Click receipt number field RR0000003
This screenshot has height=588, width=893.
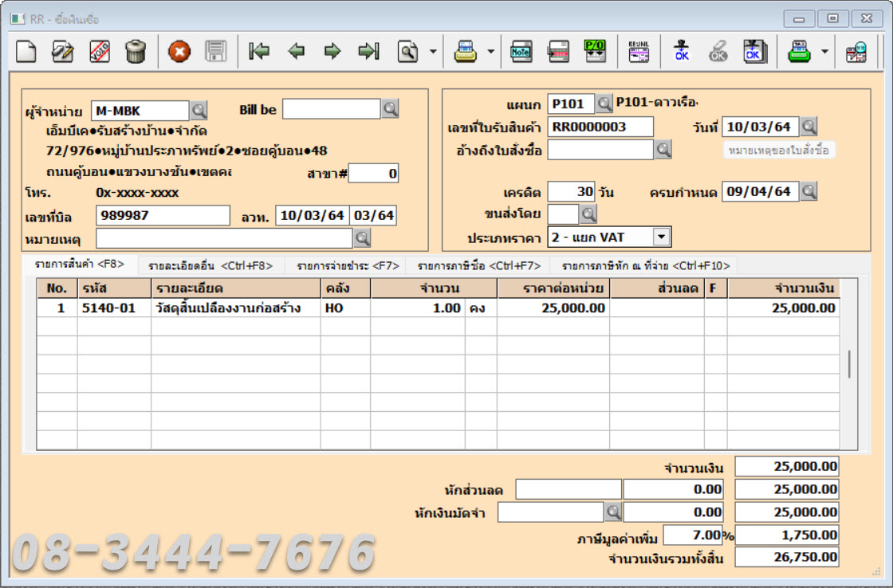coord(600,127)
